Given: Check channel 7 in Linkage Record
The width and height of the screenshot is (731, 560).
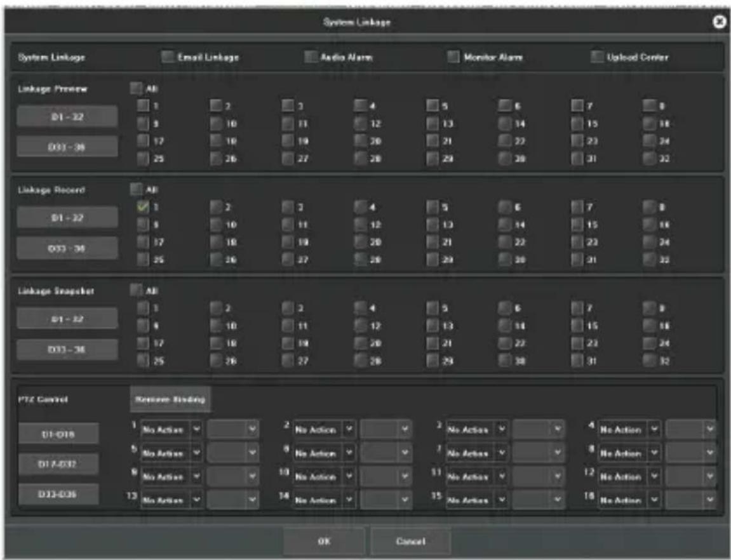Looking at the screenshot, I should [577, 207].
